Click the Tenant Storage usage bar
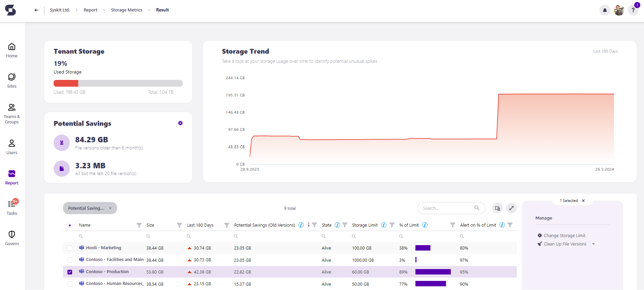The height and width of the screenshot is (290, 644). point(118,83)
